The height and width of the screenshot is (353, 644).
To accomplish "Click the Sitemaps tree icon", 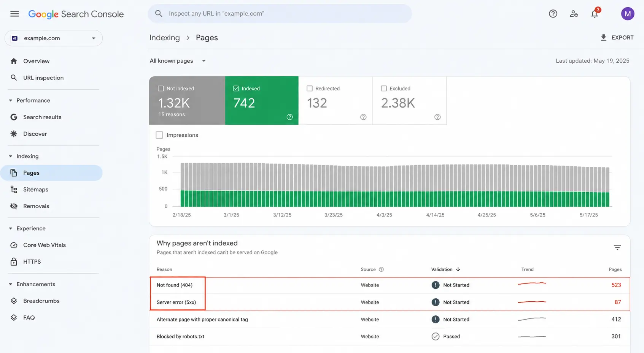I will (14, 189).
